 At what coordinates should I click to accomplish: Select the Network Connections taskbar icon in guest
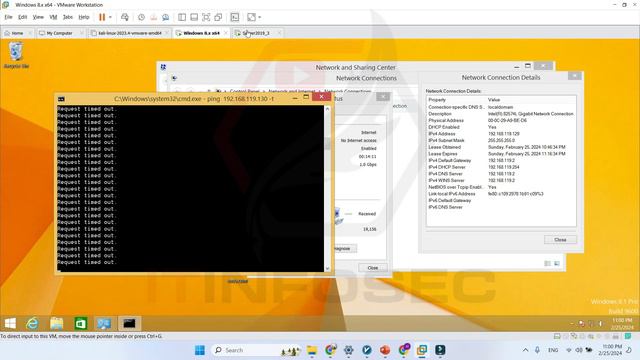104,324
